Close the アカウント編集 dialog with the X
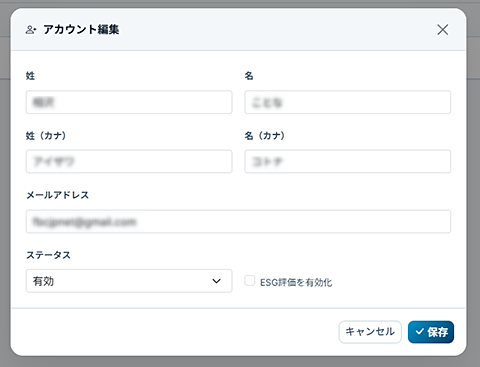 pyautogui.click(x=443, y=30)
